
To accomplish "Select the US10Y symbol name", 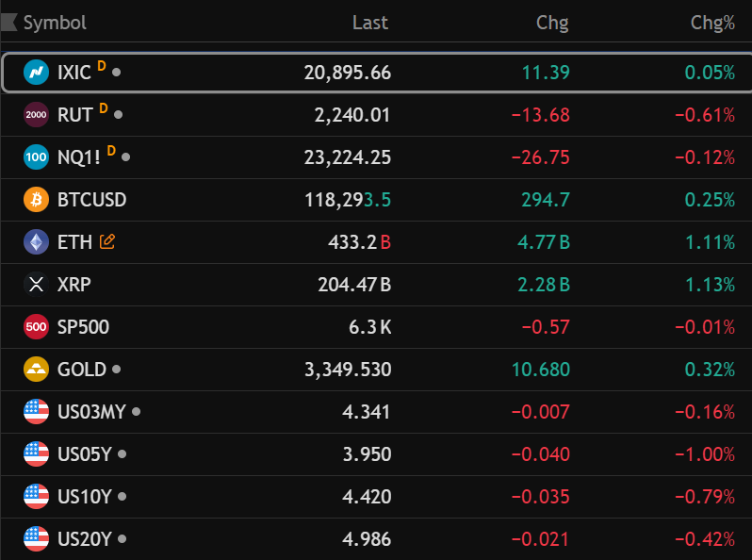I will pyautogui.click(x=85, y=497).
